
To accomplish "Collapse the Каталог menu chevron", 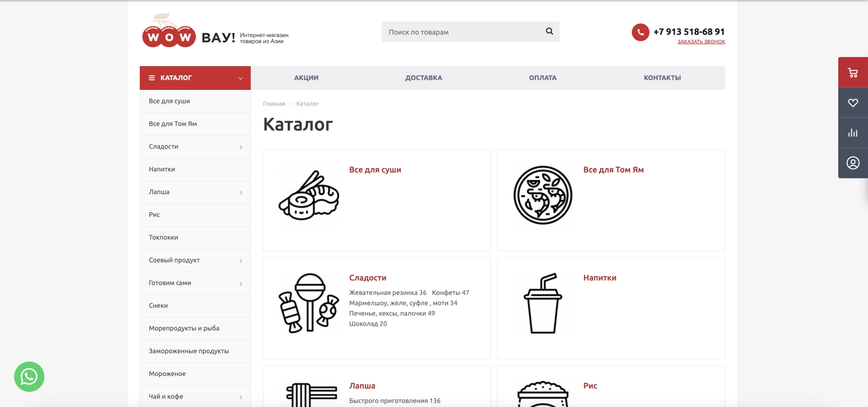I will coord(241,78).
